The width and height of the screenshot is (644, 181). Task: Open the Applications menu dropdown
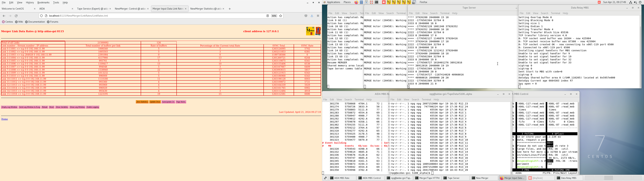pos(333,2)
